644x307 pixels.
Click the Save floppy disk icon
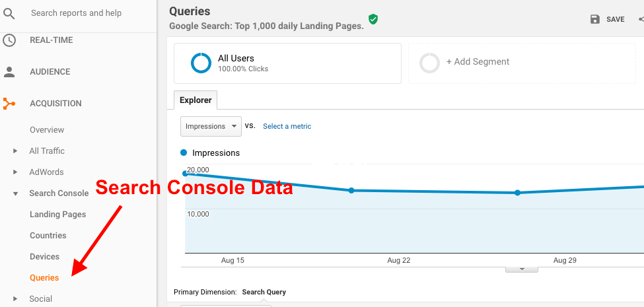coord(595,20)
